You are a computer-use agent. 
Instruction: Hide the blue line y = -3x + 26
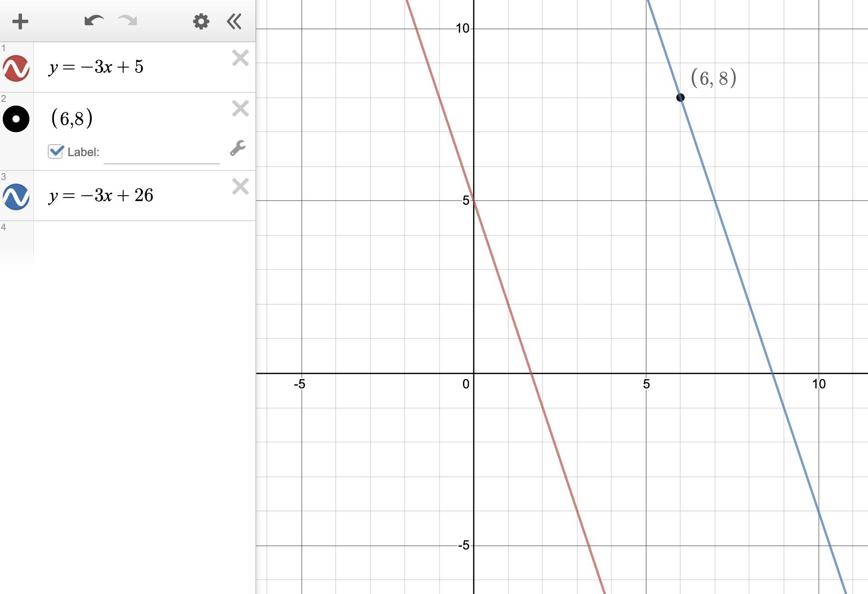16,197
